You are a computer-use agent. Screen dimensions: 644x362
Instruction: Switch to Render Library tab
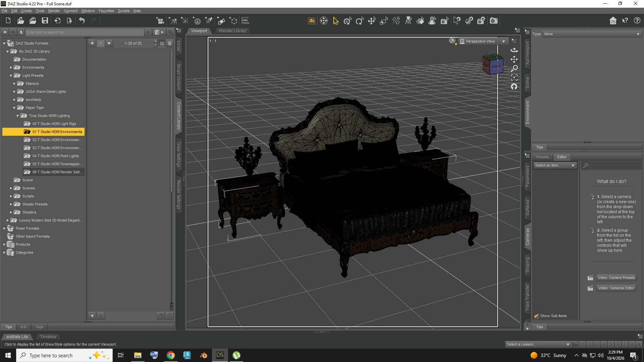[x=232, y=31]
